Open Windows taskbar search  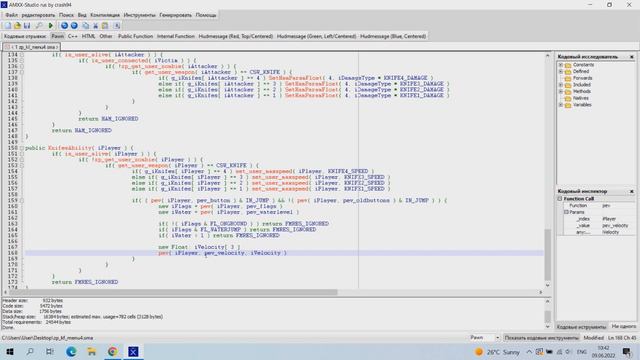30,352
